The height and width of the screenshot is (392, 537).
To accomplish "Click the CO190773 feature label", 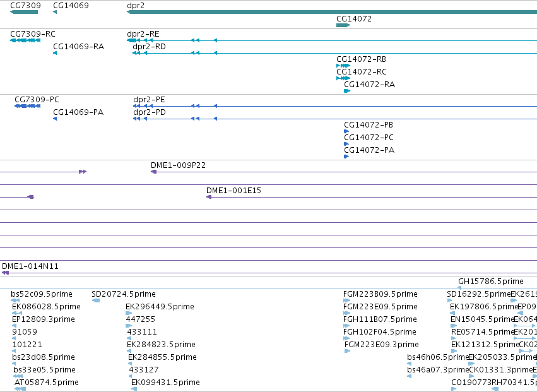I will coord(471,383).
